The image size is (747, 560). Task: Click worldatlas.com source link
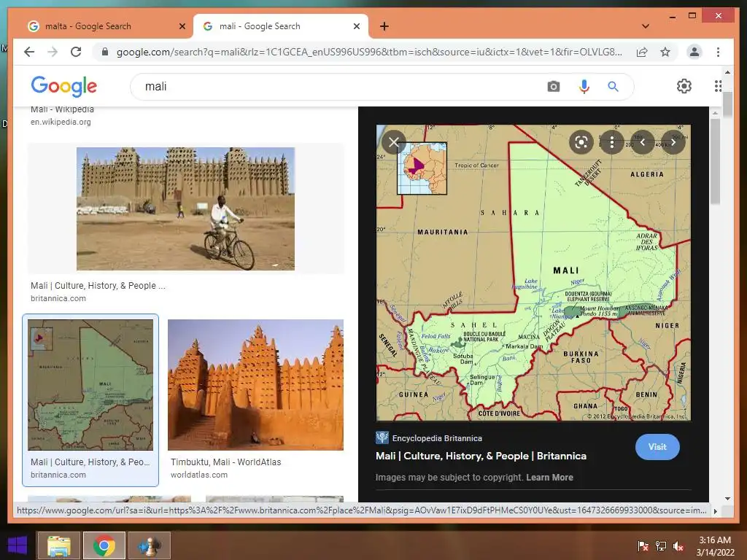point(199,475)
